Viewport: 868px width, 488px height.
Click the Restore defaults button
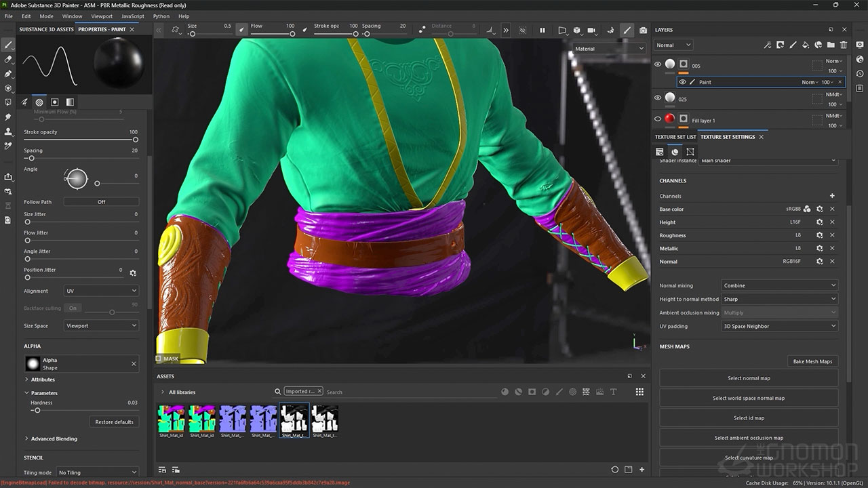tap(114, 422)
